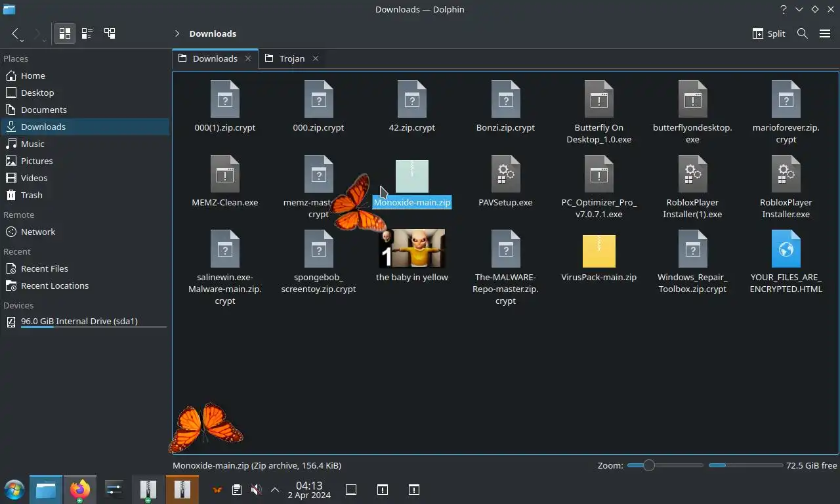Open the search magnifier in Dolphin toolbar
840x504 pixels.
tap(802, 33)
